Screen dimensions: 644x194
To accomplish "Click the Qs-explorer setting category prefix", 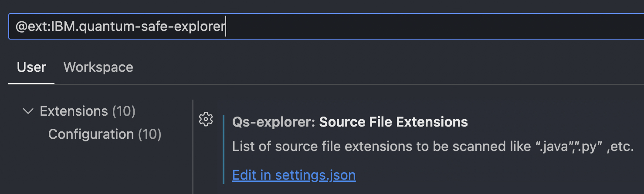I will click(273, 122).
